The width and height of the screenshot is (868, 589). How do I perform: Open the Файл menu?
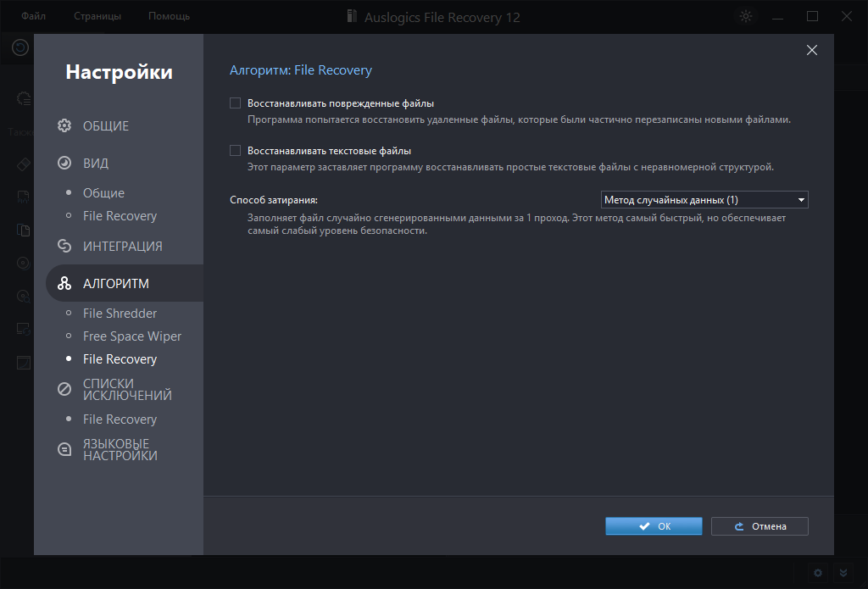coord(34,17)
